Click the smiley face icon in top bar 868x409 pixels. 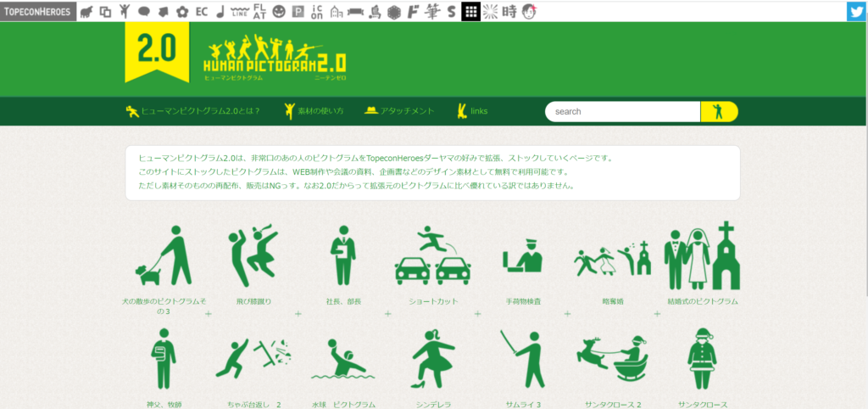click(279, 11)
